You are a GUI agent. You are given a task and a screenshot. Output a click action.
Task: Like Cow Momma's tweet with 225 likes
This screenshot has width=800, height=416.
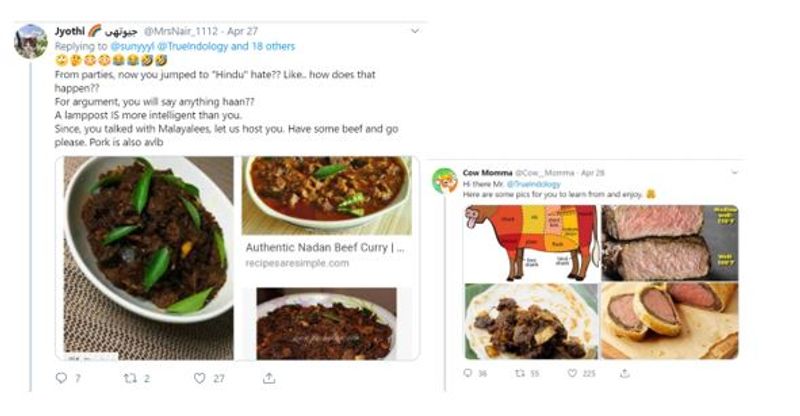click(x=574, y=373)
